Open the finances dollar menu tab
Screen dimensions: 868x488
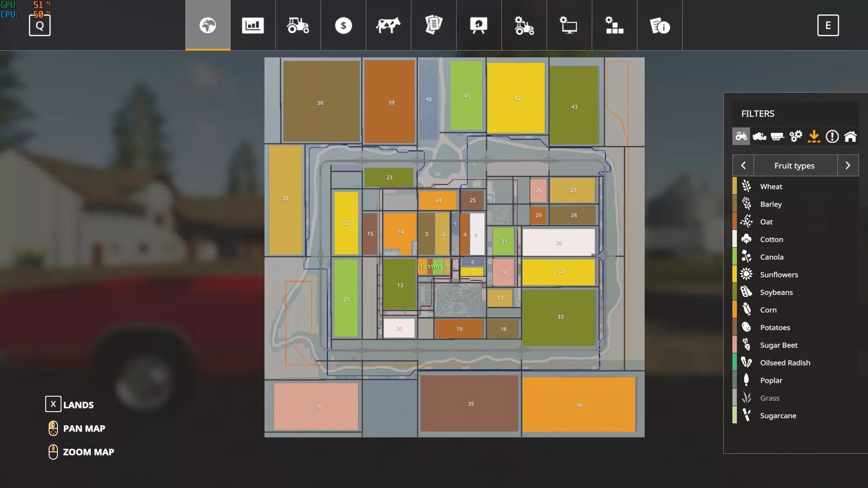pos(343,25)
